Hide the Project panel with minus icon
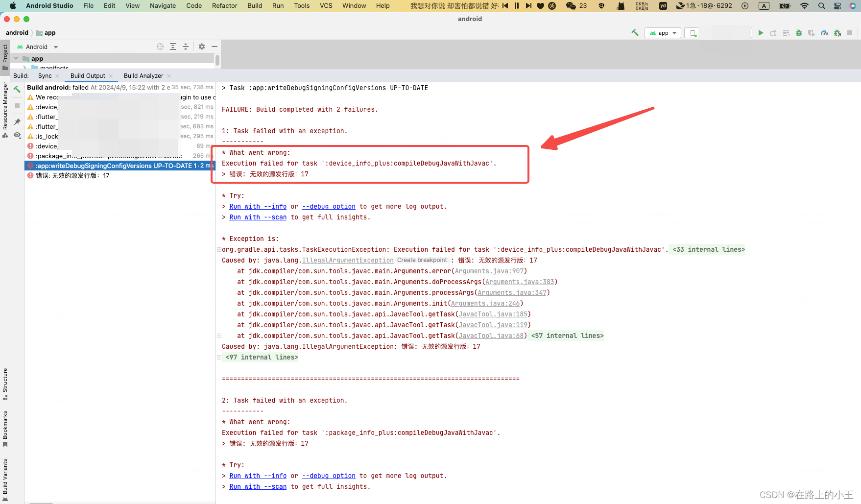861x504 pixels. click(x=215, y=47)
